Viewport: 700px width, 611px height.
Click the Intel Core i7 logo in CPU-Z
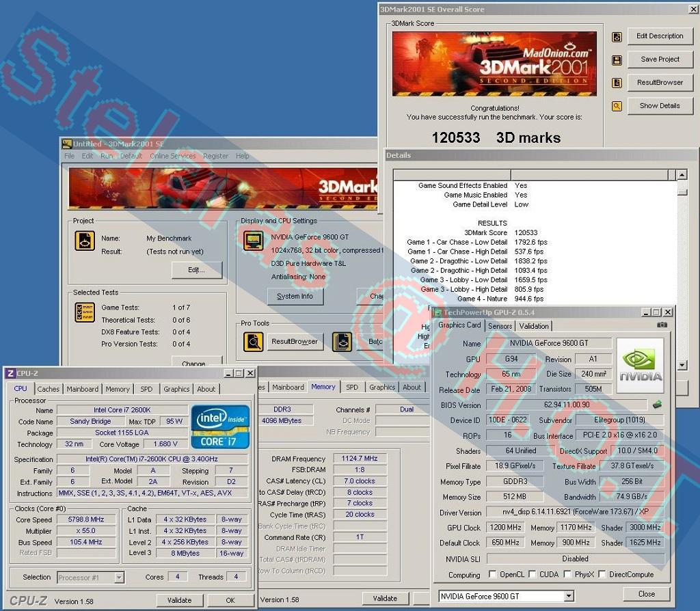click(x=220, y=426)
